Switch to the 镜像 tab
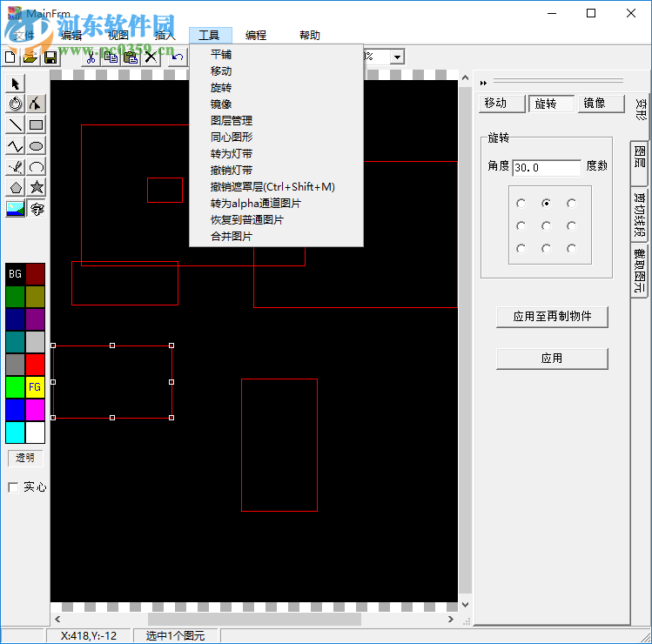652x644 pixels. tap(602, 104)
